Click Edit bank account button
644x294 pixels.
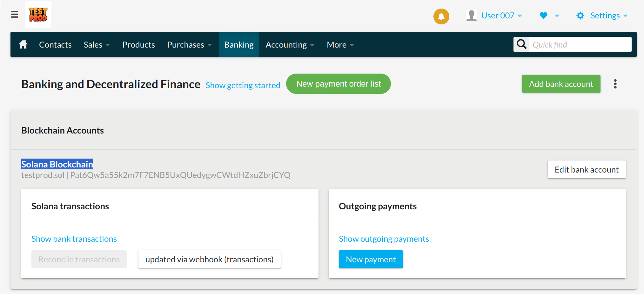587,169
